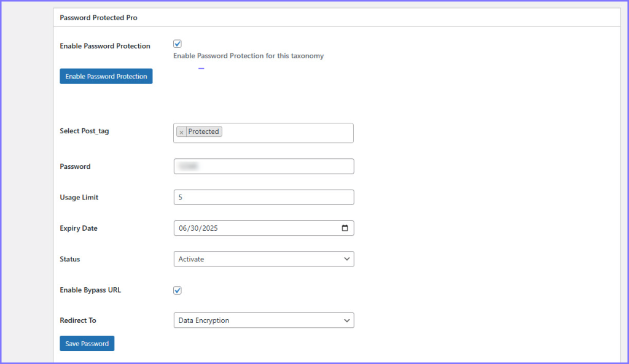Uncheck the Enable Password Protection checkbox
This screenshot has height=364, width=629.
coord(178,44)
